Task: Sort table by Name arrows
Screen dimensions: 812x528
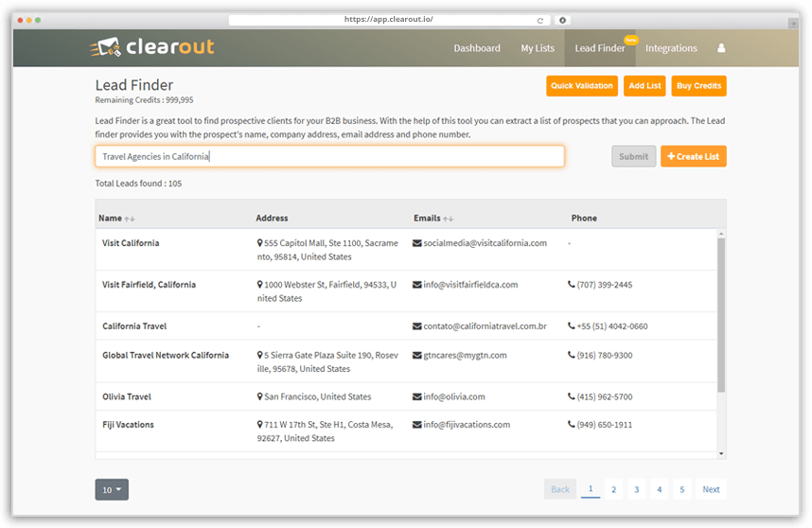Action: 130,219
